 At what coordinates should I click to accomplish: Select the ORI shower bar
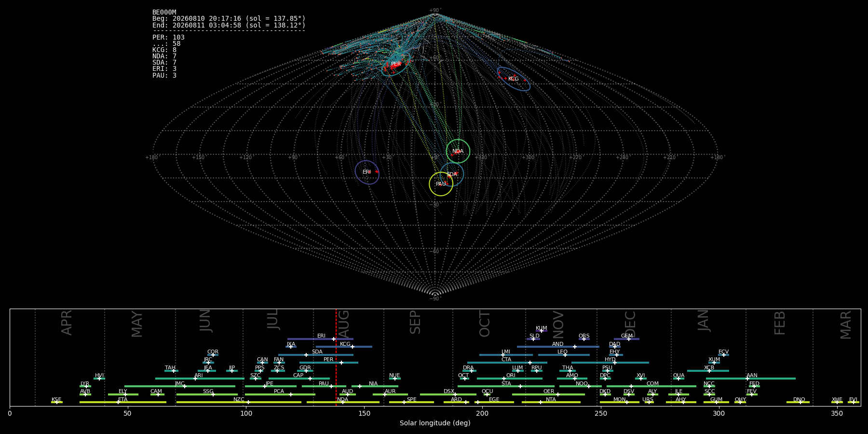[x=510, y=379]
